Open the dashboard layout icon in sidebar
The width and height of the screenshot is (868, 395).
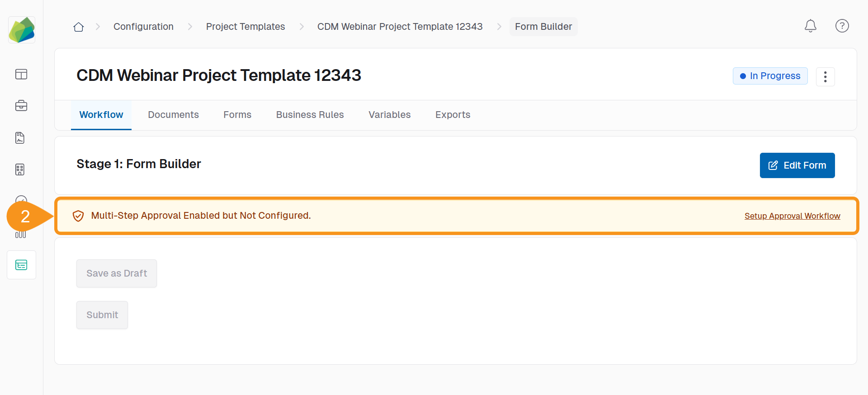point(21,74)
